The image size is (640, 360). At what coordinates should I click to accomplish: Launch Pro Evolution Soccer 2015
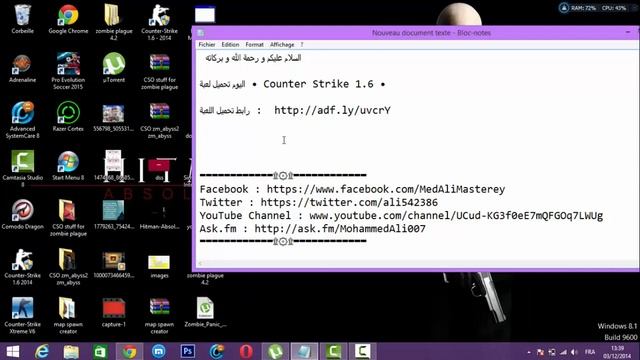pos(68,71)
